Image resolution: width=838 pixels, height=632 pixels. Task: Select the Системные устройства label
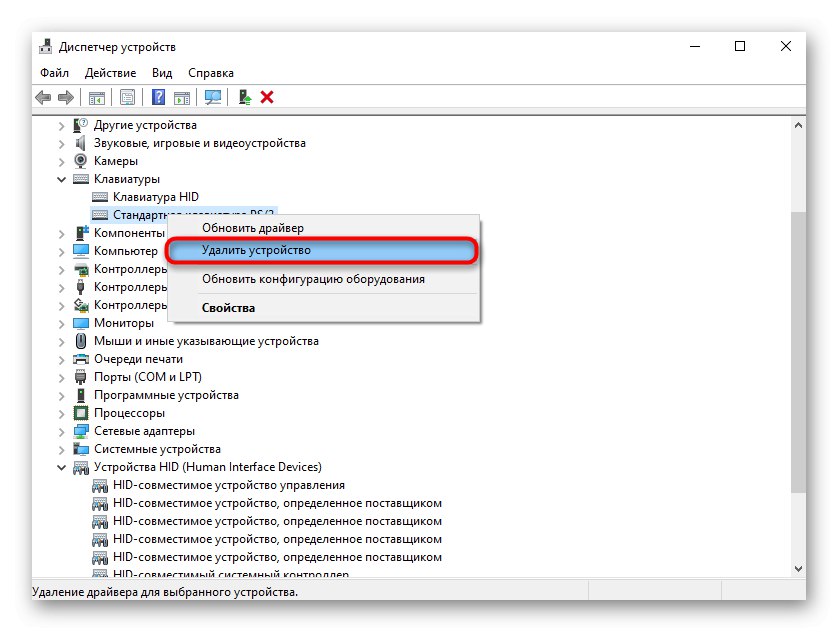click(x=157, y=449)
